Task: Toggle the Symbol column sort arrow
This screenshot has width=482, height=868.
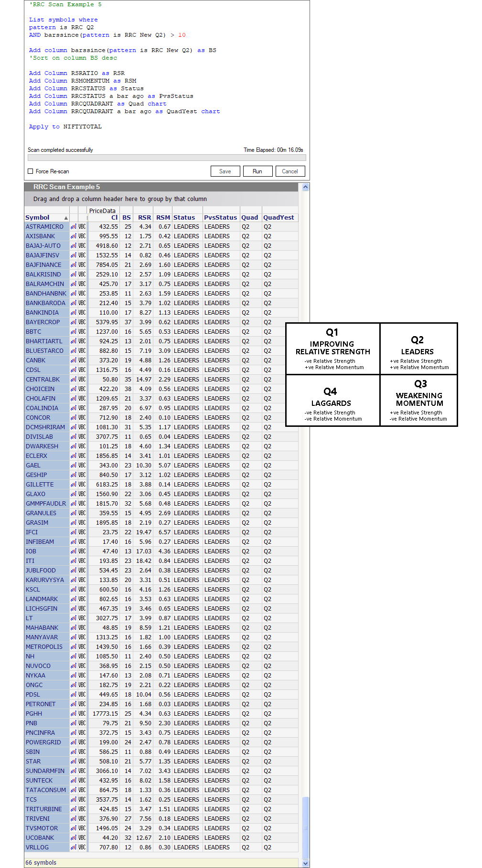Action: click(66, 218)
